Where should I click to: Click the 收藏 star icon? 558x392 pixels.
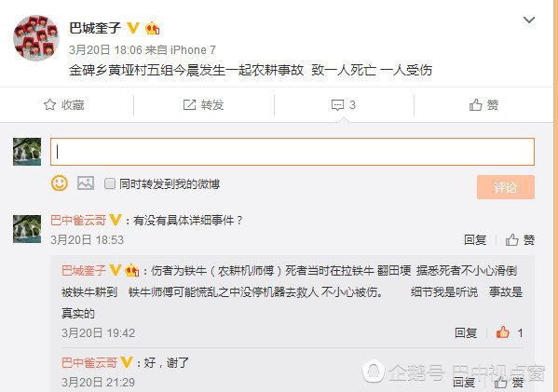49,104
